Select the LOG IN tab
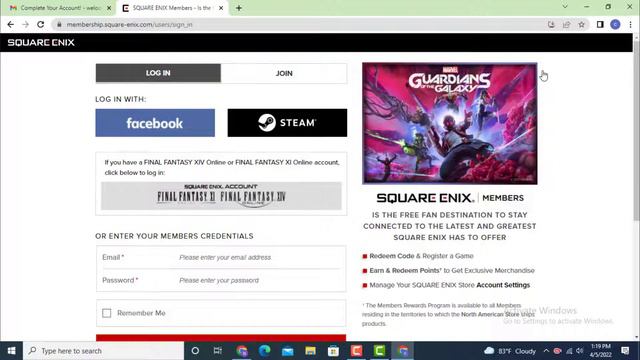The height and width of the screenshot is (360, 640). [x=158, y=73]
